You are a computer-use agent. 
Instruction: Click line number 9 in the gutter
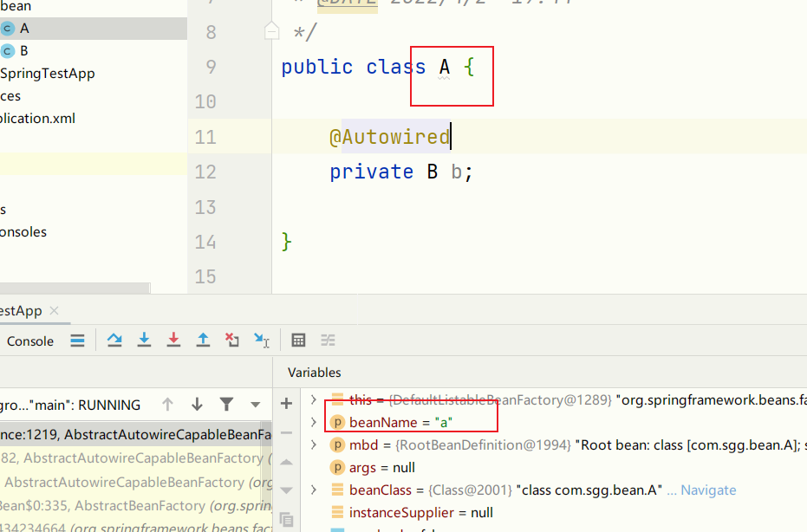[211, 67]
